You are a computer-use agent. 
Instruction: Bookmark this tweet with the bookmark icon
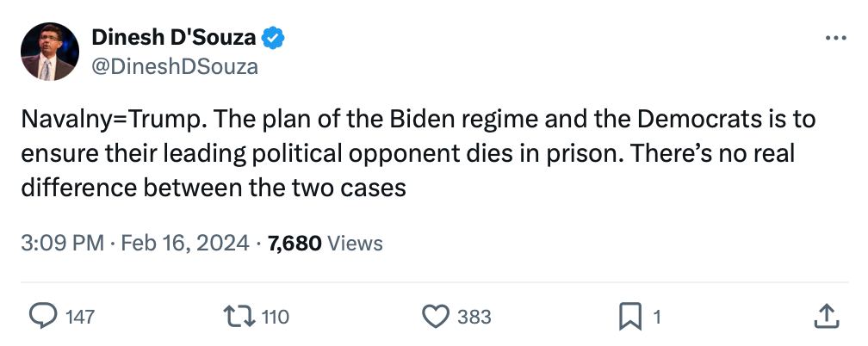pos(631,317)
